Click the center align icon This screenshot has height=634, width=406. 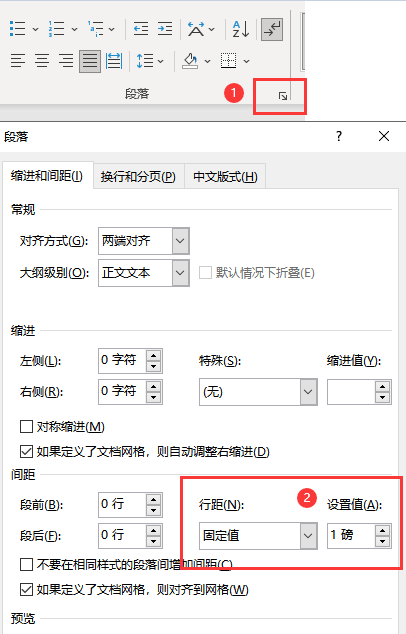[42, 61]
